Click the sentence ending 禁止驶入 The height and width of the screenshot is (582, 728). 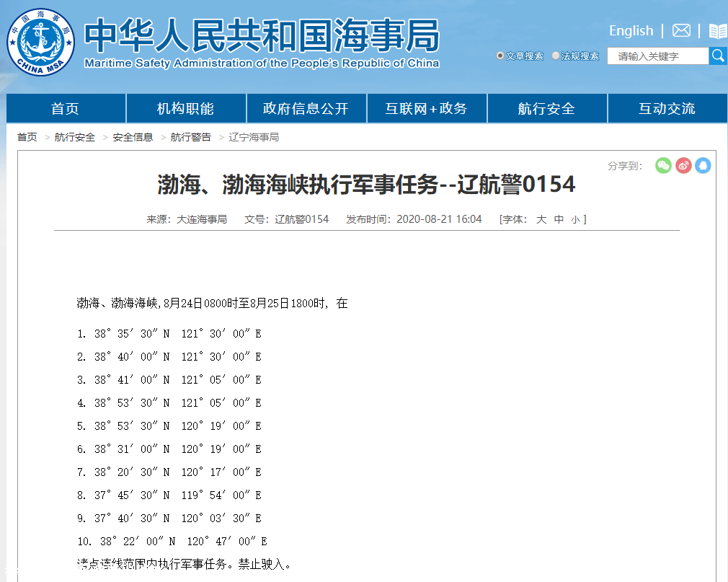[x=185, y=564]
